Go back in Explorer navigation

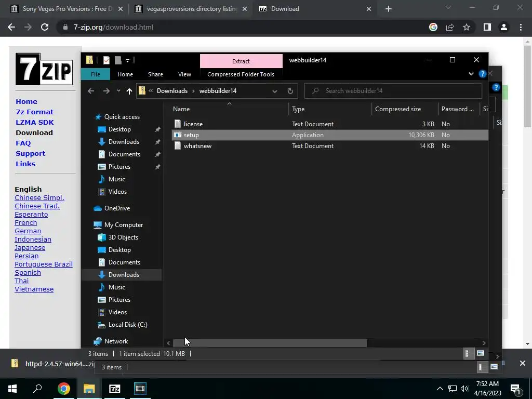pyautogui.click(x=91, y=90)
